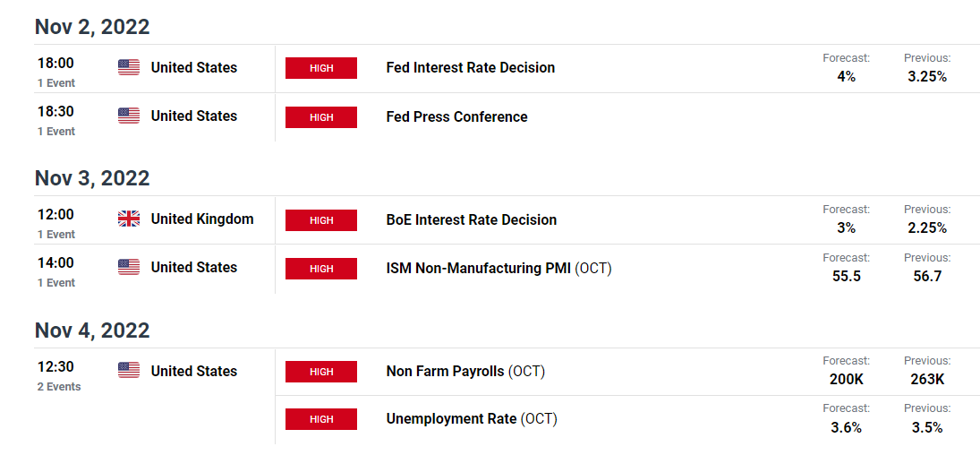Screen dimensions: 980x455
Task: Open the Fed Interest Rate Decision event
Action: pos(470,68)
